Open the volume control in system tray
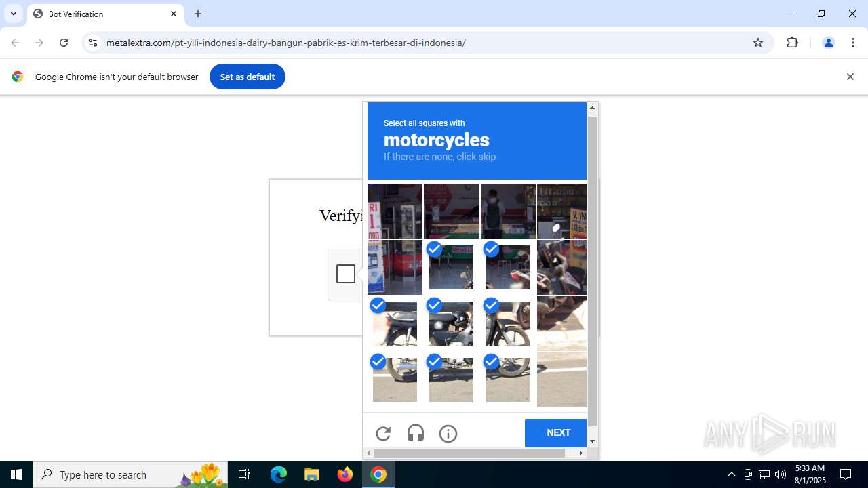Image resolution: width=868 pixels, height=488 pixels. click(x=781, y=474)
